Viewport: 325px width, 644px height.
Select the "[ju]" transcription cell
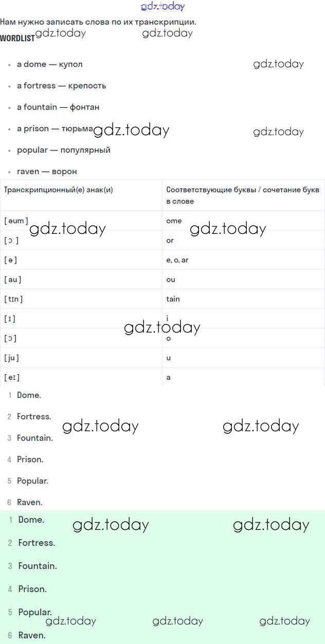(x=11, y=358)
